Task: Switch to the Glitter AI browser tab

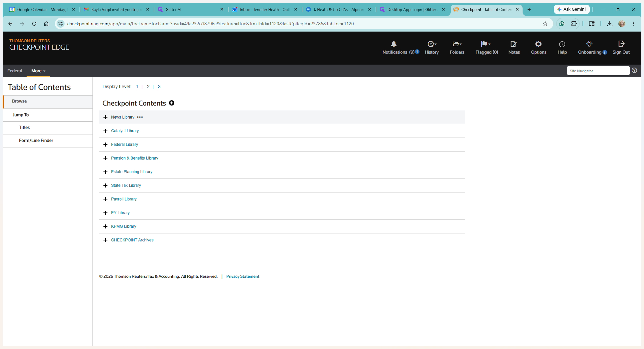Action: [x=190, y=9]
